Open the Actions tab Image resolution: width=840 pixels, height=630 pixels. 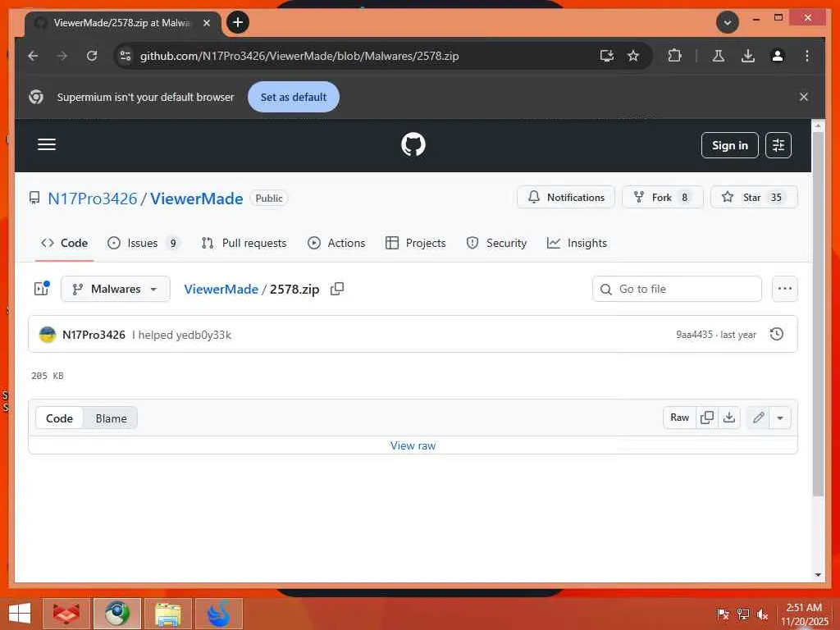[x=336, y=243]
